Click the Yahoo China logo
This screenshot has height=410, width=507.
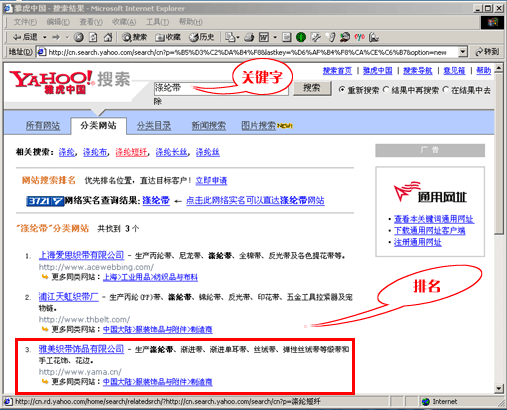pos(51,82)
